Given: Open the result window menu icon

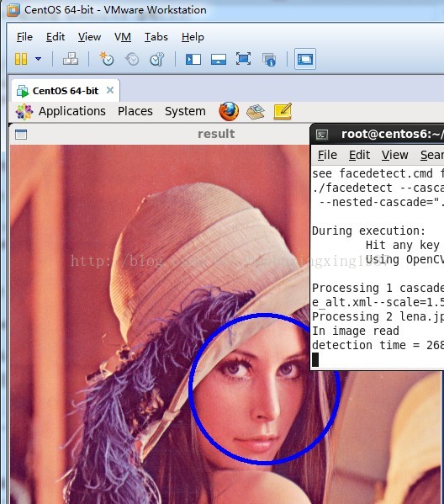Looking at the screenshot, I should pos(21,135).
